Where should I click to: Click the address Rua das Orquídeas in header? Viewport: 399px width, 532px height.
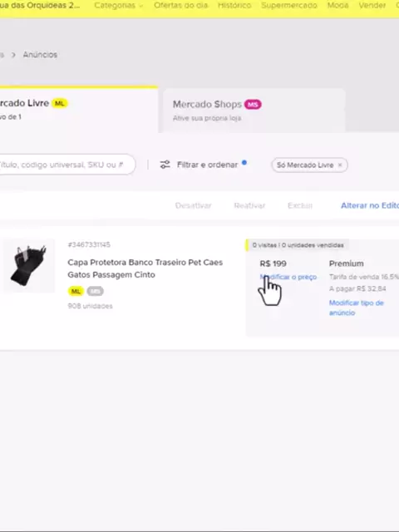pos(40,6)
